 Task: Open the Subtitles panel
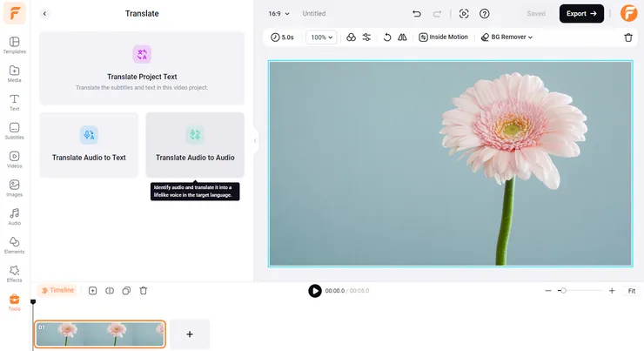click(15, 131)
